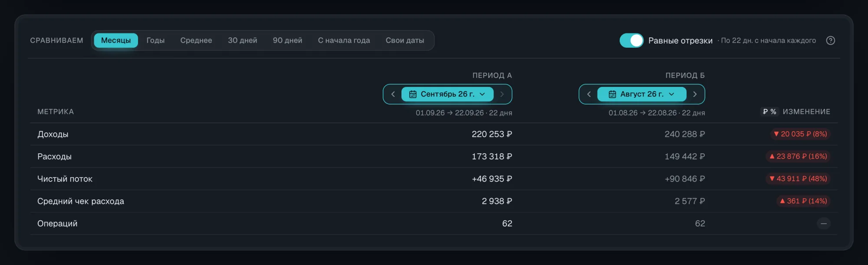This screenshot has height=265, width=868.
Task: Go to next month in Period Б
Action: (695, 94)
